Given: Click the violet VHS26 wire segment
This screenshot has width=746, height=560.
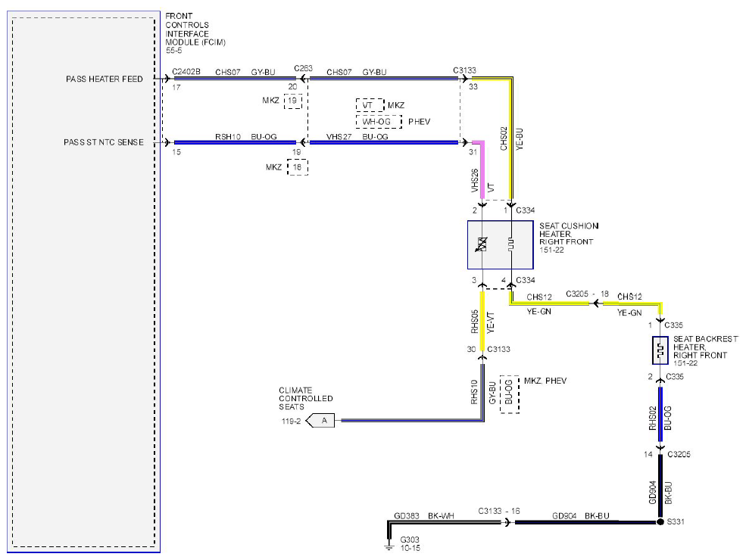Looking at the screenshot, I should pyautogui.click(x=482, y=170).
